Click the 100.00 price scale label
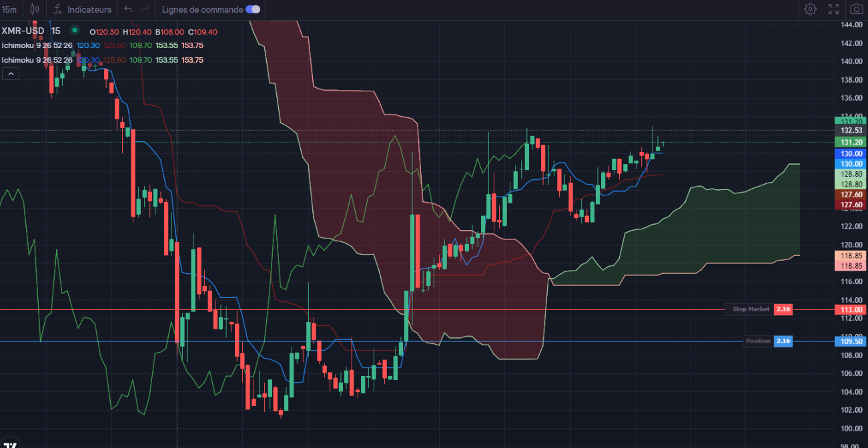 tap(851, 429)
